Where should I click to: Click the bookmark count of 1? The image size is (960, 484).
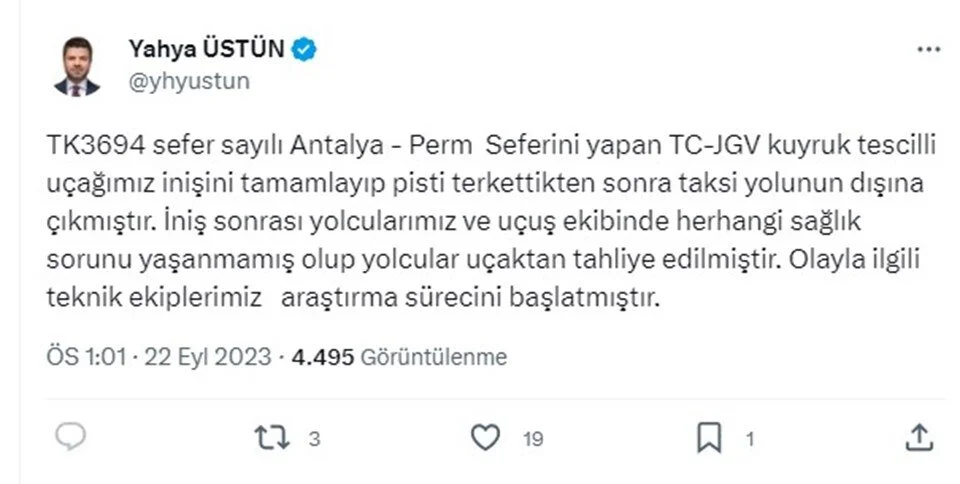(x=749, y=437)
